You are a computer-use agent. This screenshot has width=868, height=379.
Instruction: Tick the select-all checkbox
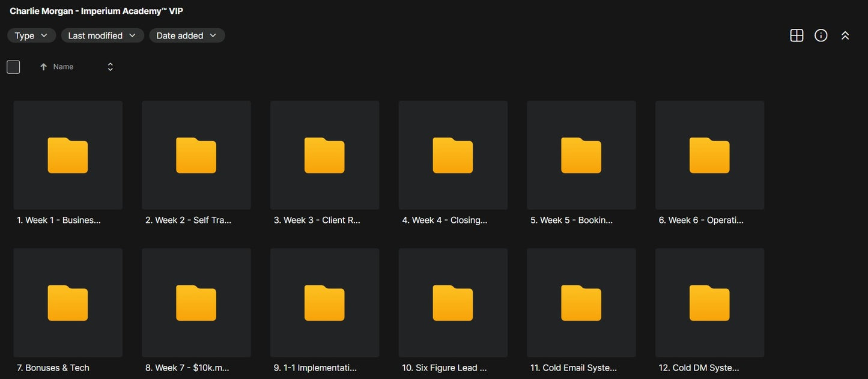point(13,67)
